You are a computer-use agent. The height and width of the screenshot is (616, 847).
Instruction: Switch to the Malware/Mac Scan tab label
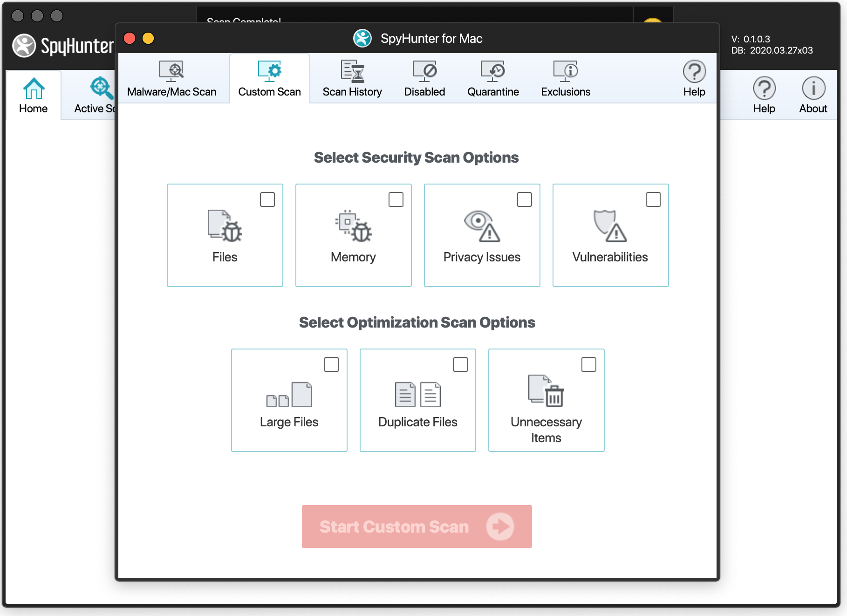172,92
